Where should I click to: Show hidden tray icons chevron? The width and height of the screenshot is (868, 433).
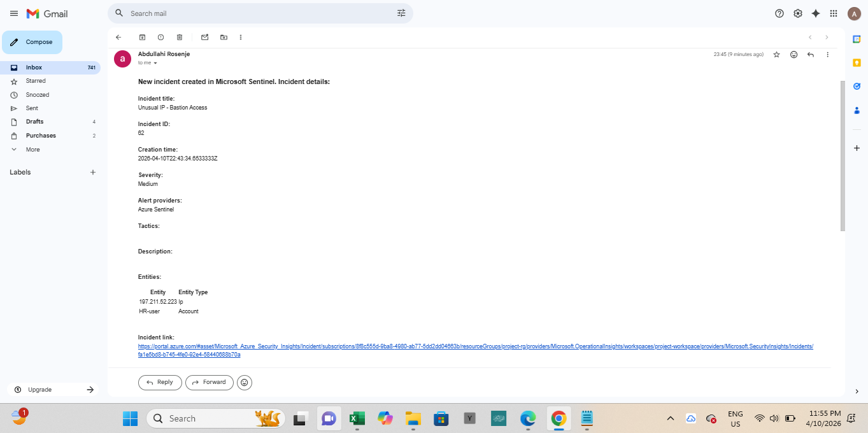click(x=670, y=418)
